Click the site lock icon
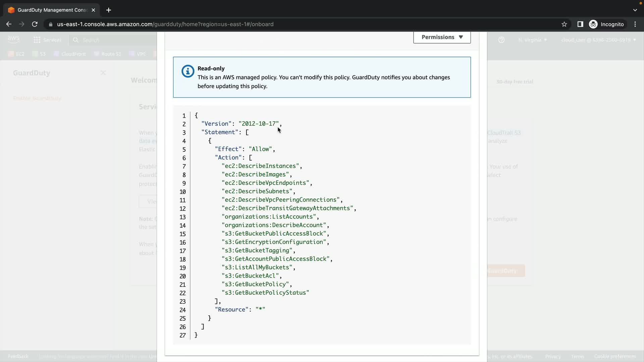Screen dimensions: 644x362 pos(51,24)
